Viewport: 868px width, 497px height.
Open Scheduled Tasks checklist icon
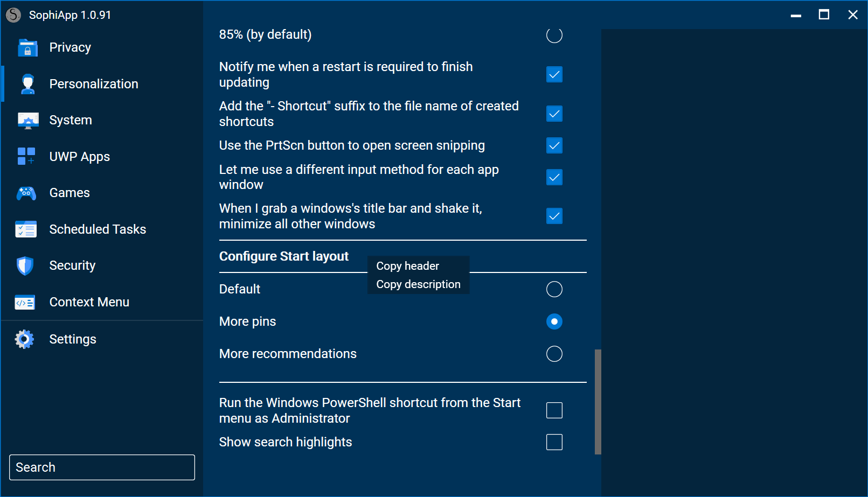[x=26, y=229]
